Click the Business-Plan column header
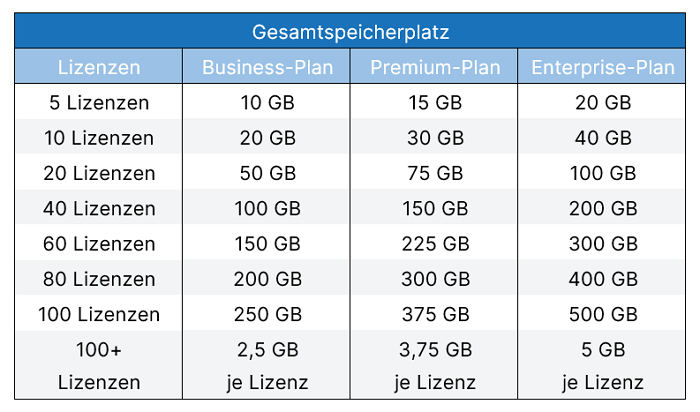 [268, 68]
